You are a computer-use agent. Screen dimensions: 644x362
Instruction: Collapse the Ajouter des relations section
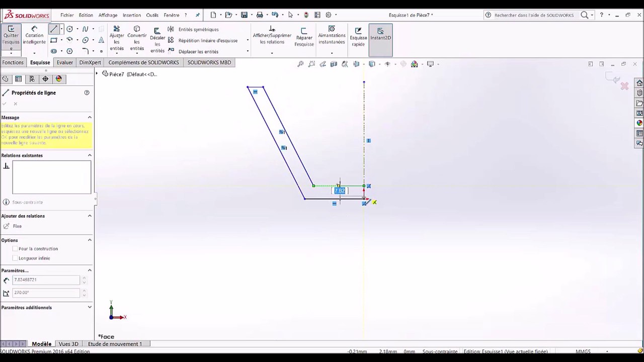[90, 216]
